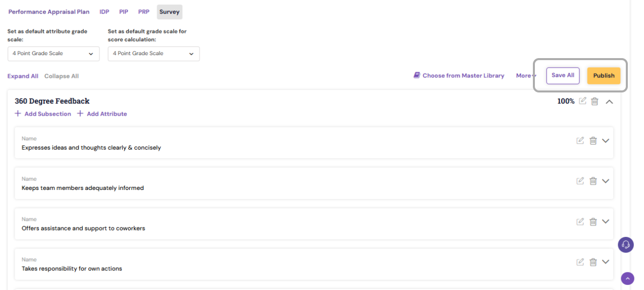Viewport: 644px width, 290px height.
Task: Collapse the 360 Degree Feedback section
Action: coord(609,102)
